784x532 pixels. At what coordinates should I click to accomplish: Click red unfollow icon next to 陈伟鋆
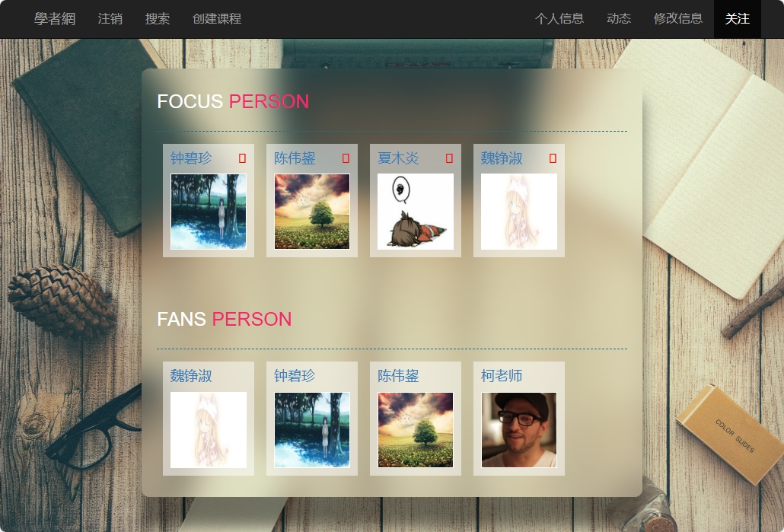(346, 158)
